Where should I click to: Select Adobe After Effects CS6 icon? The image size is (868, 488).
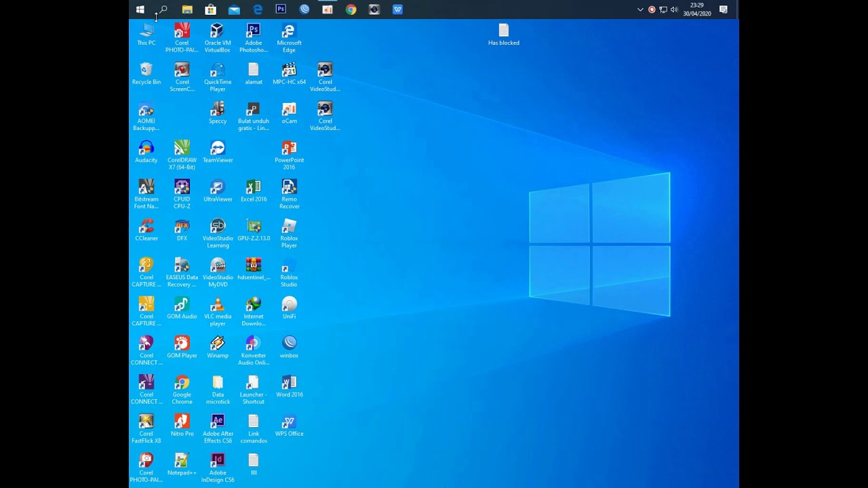218,429
